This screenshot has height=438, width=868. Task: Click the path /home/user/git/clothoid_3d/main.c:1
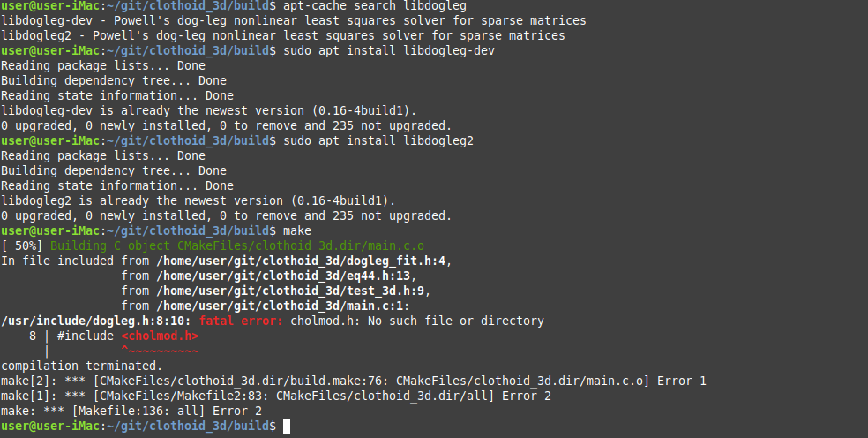(x=283, y=306)
